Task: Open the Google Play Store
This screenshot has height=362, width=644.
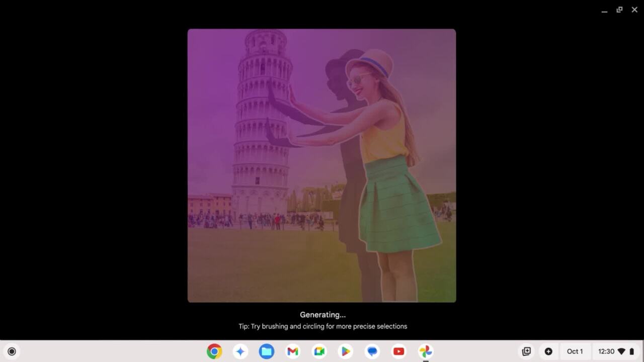Action: [x=346, y=351]
